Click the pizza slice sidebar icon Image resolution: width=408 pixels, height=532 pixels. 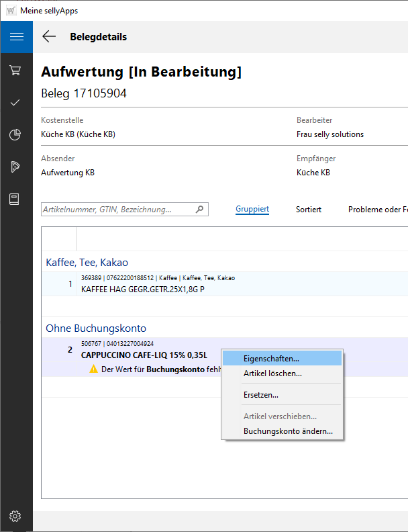pyautogui.click(x=16, y=167)
